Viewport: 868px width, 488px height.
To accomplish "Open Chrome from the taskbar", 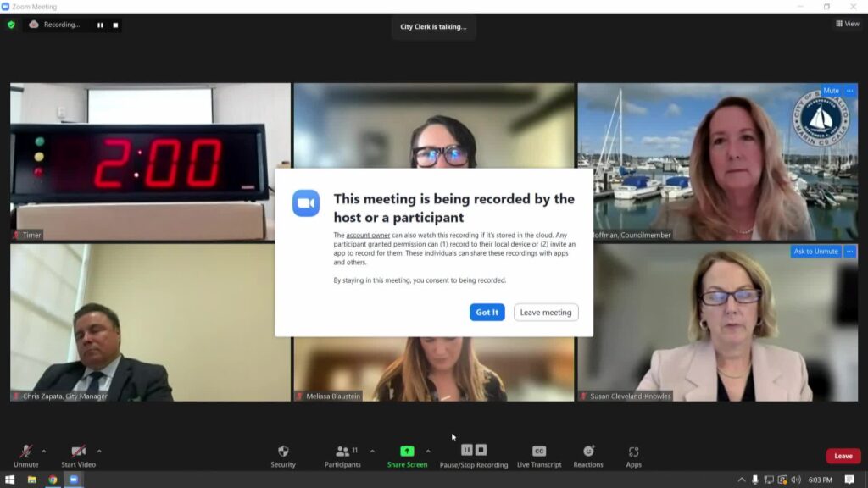I will [x=53, y=480].
